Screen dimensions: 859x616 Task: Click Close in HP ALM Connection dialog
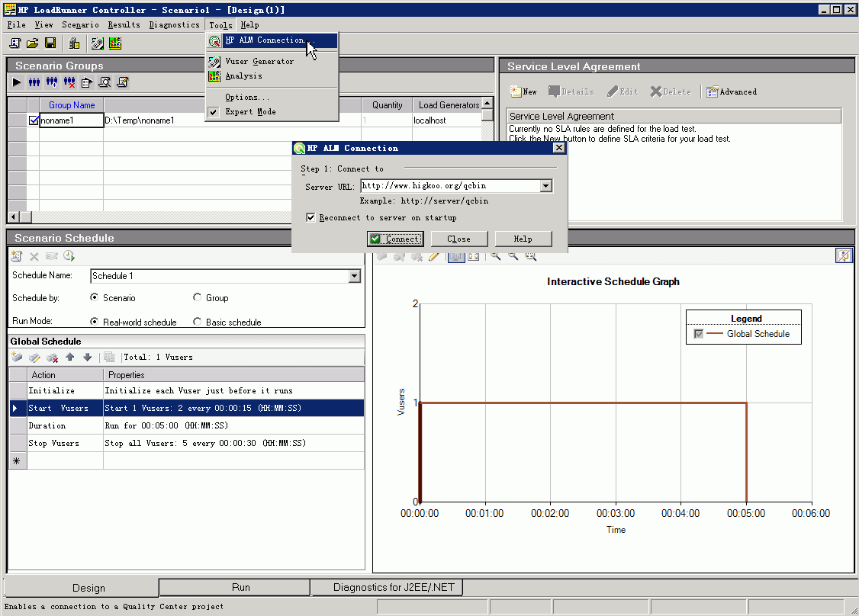(458, 239)
